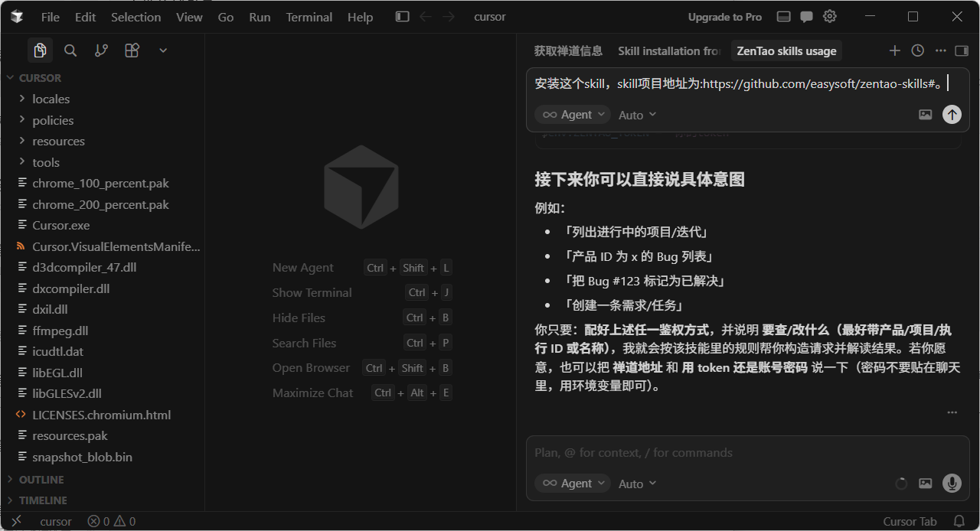Open the notifications bell icon
Screen dimensions: 980x531
click(x=959, y=522)
